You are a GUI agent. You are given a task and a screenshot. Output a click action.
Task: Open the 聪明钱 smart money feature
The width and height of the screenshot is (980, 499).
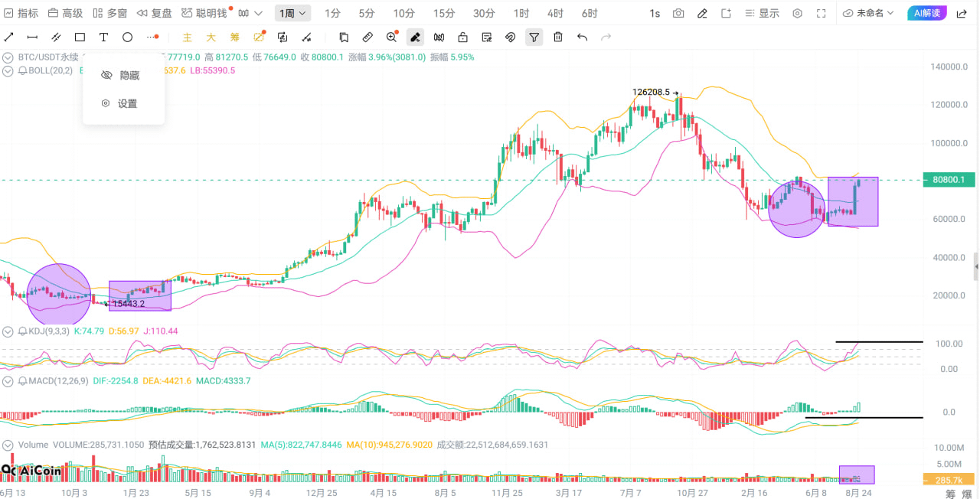coord(204,13)
